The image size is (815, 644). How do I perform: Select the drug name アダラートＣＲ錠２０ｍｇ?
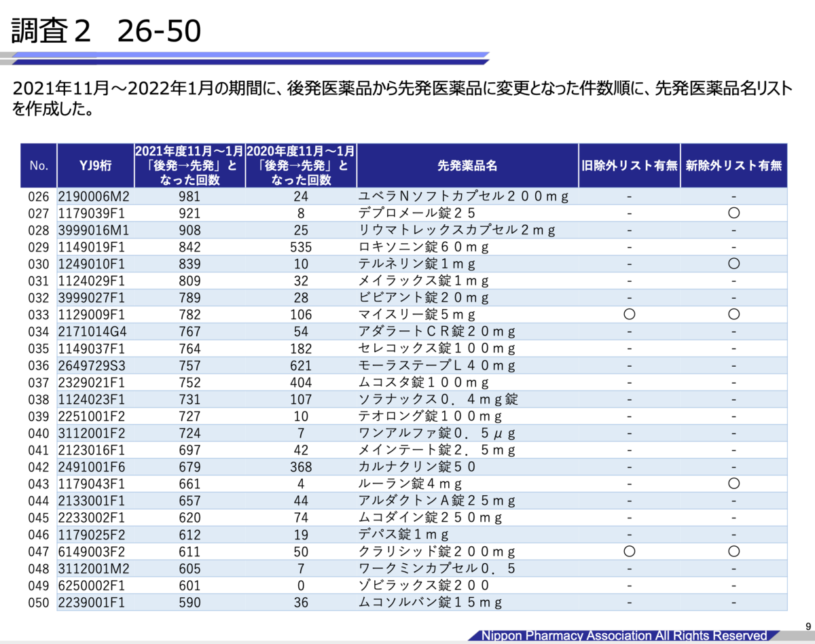[x=437, y=332]
